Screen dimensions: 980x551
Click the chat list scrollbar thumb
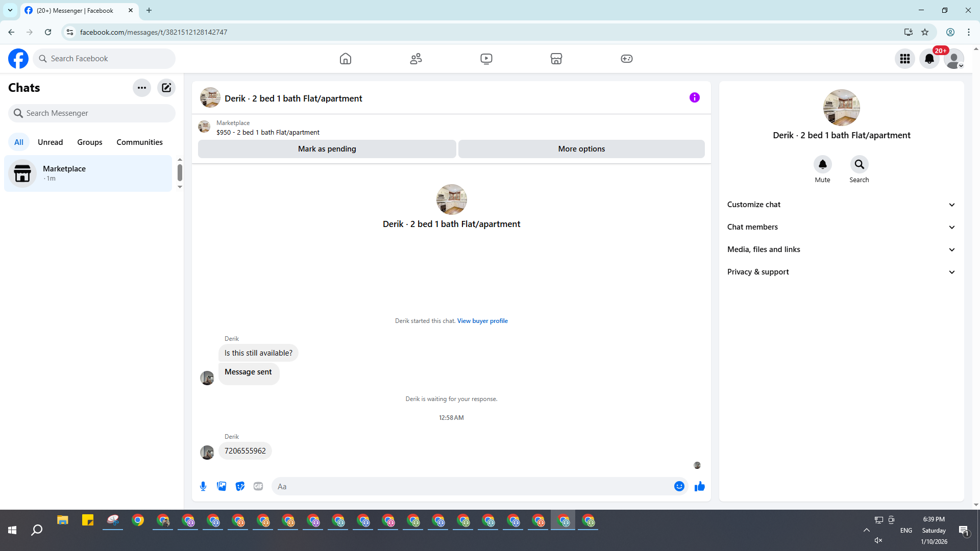pos(180,172)
